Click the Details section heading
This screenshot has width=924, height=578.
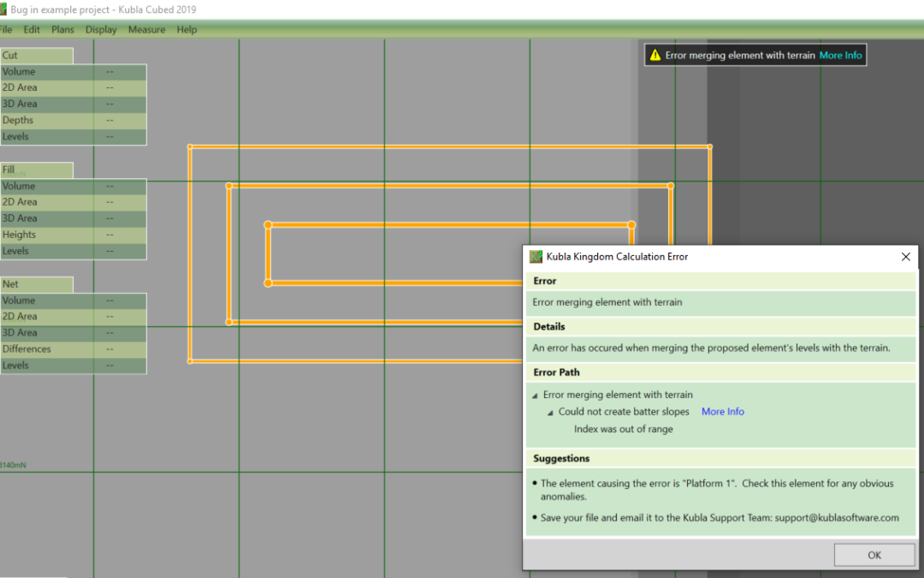tap(548, 327)
